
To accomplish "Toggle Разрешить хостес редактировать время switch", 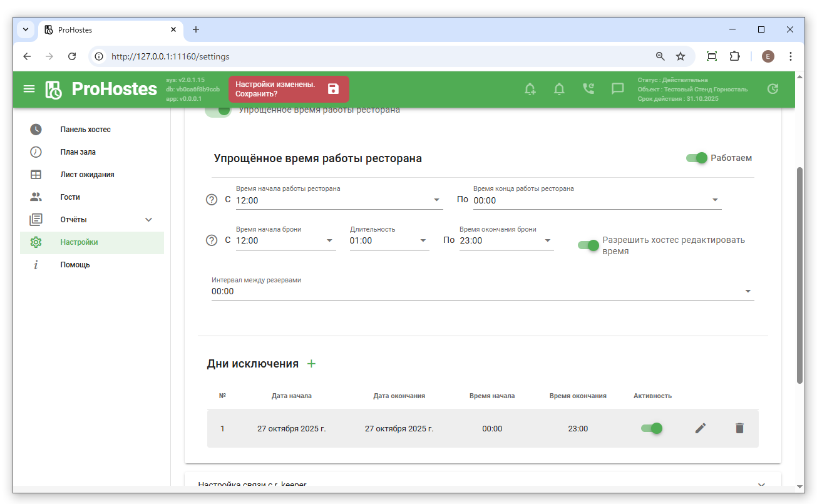I will (x=588, y=245).
